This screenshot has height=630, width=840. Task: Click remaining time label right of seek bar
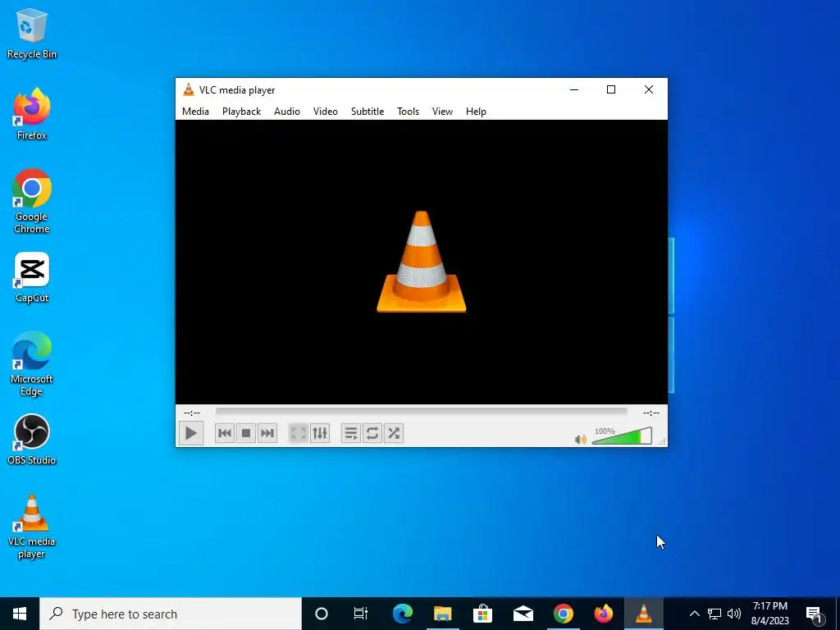point(651,413)
